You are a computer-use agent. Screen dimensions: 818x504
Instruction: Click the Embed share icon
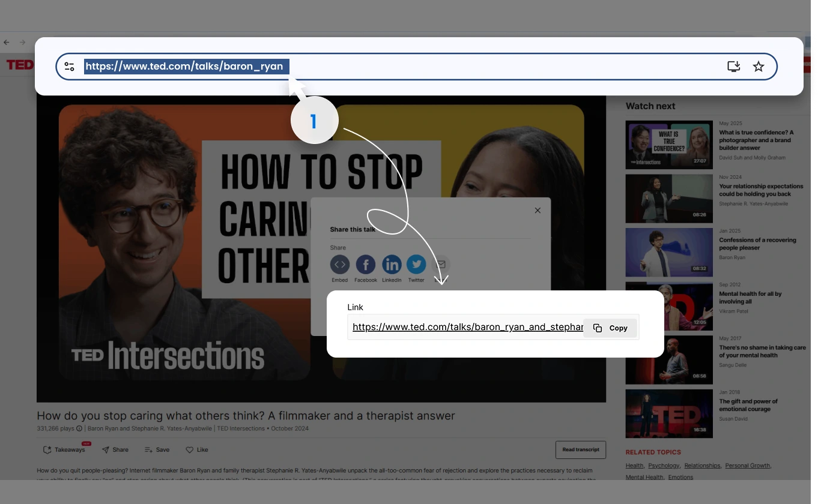[x=340, y=265]
